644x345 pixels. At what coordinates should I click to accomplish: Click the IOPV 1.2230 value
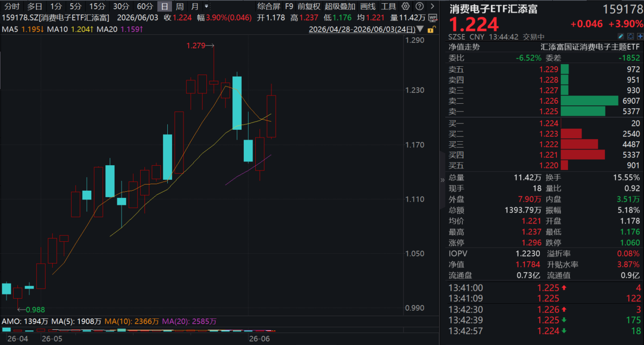click(528, 254)
